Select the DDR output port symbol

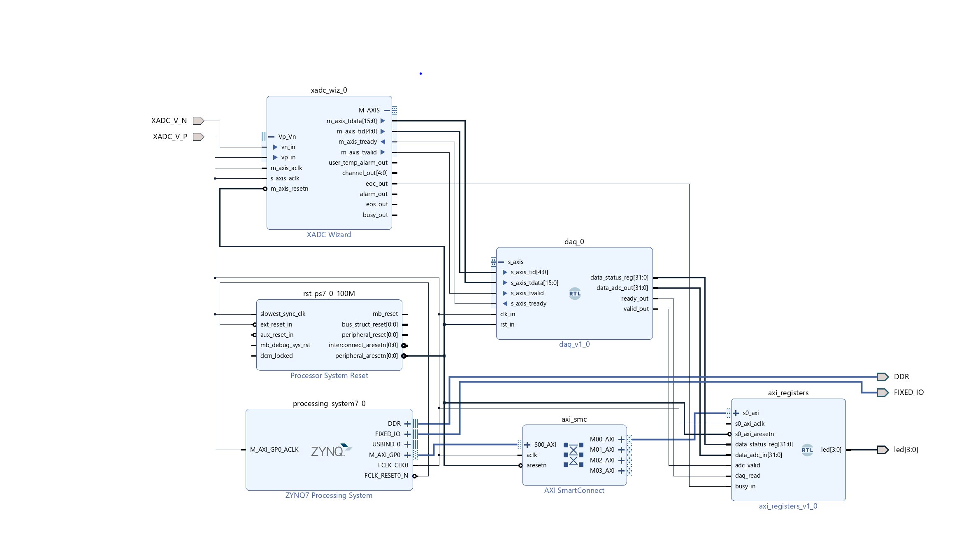click(x=882, y=377)
